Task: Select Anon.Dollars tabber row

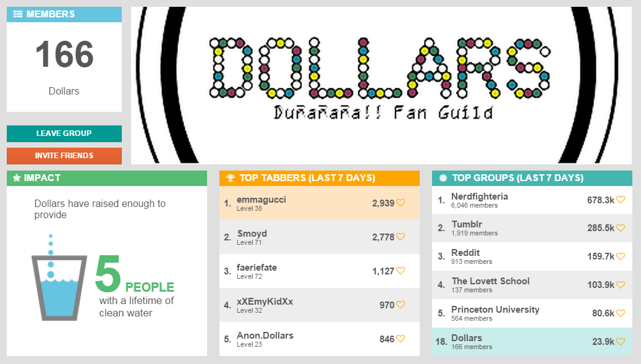Action: (x=320, y=339)
